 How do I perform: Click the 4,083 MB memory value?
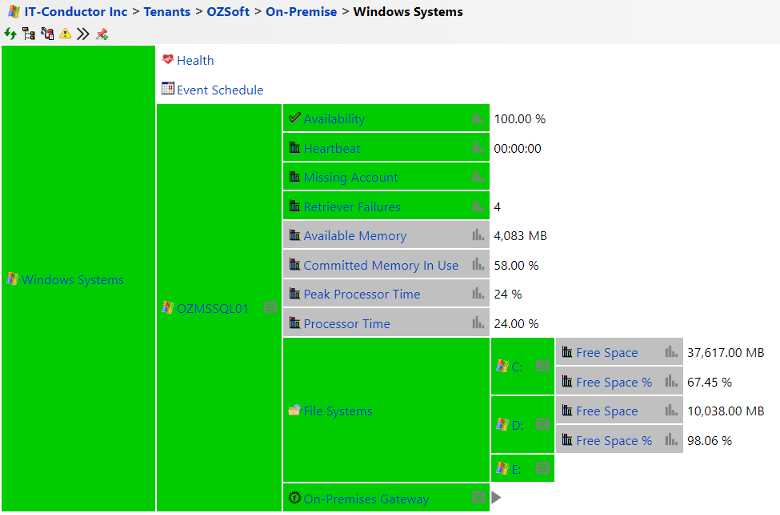(520, 235)
